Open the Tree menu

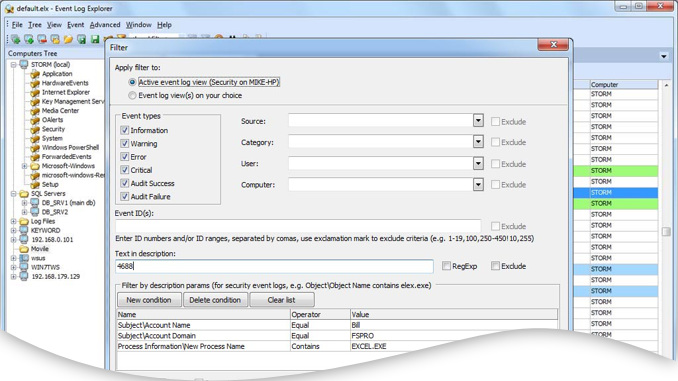[35, 25]
